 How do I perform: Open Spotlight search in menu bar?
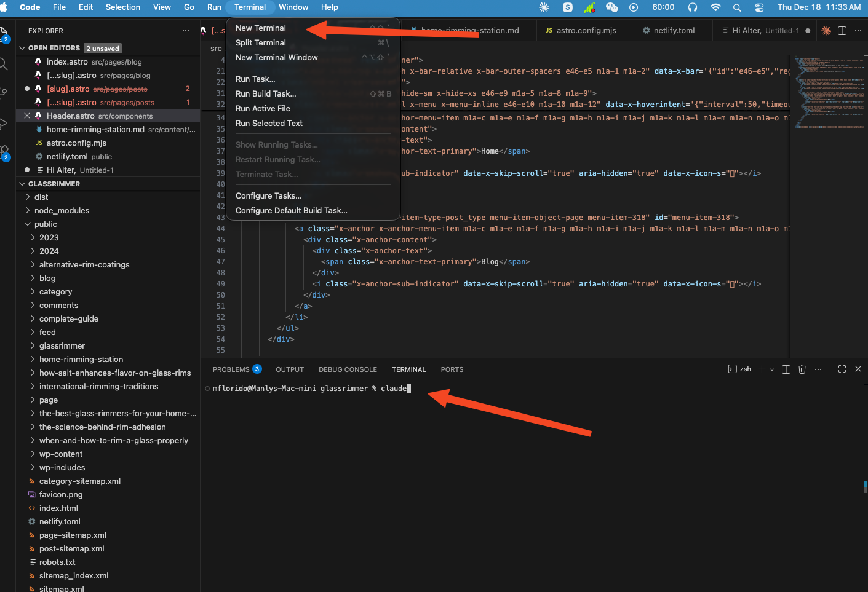tap(737, 7)
